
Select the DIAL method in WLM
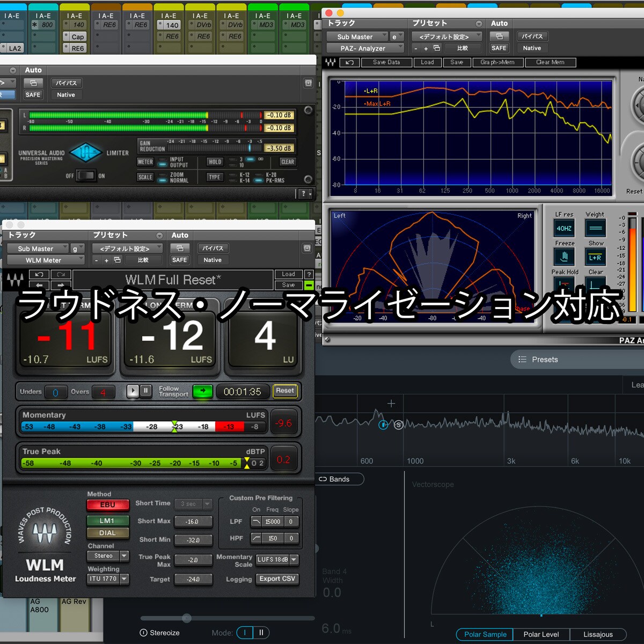pyautogui.click(x=108, y=533)
